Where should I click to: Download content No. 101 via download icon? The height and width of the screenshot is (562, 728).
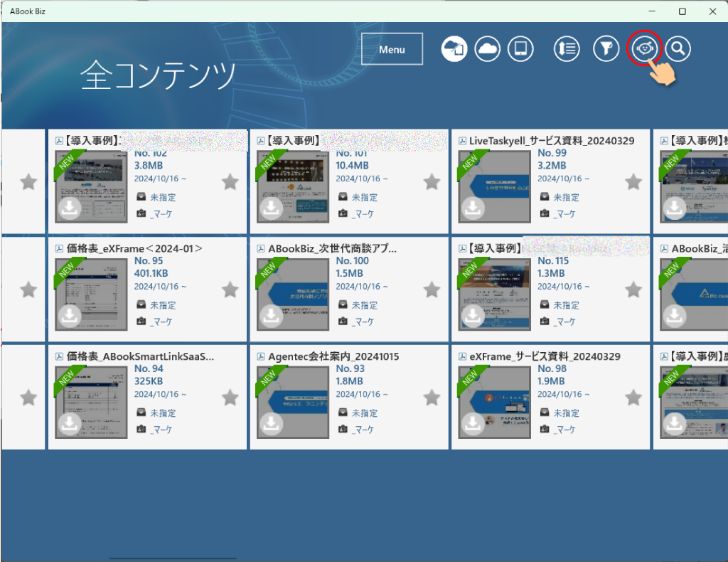271,208
